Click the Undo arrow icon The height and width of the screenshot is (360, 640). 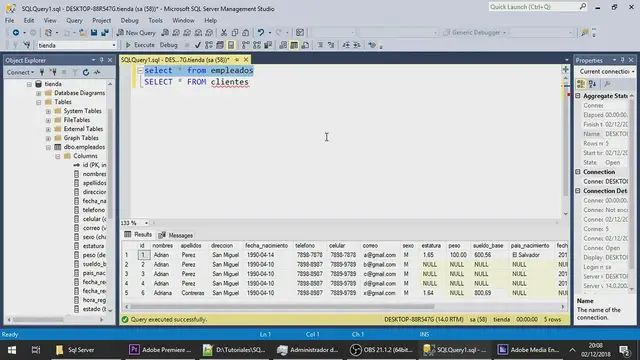coord(260,33)
